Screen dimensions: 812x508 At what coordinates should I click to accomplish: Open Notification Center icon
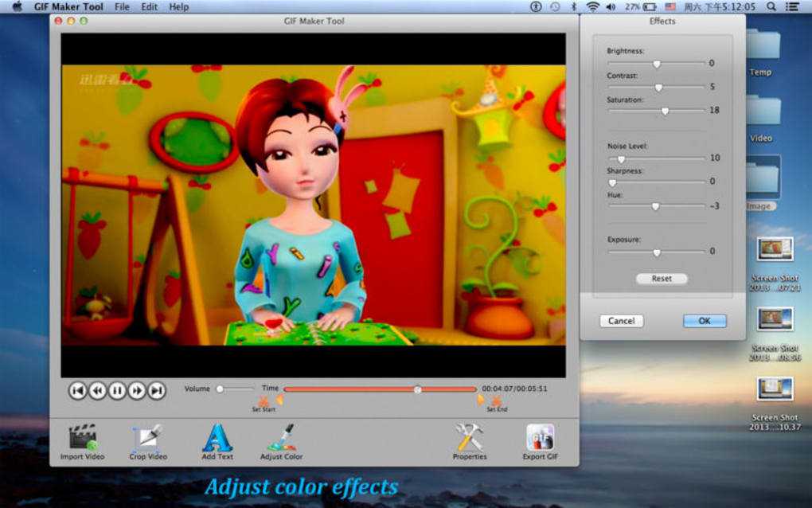coord(792,6)
